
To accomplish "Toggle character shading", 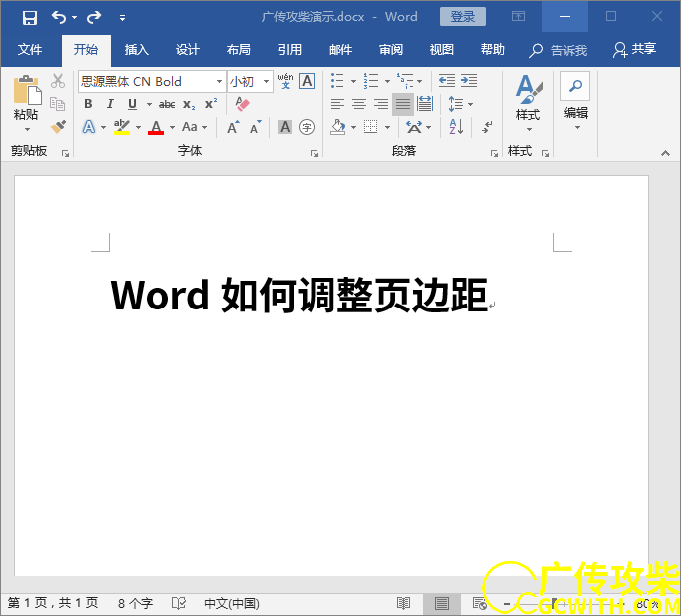I will [285, 127].
